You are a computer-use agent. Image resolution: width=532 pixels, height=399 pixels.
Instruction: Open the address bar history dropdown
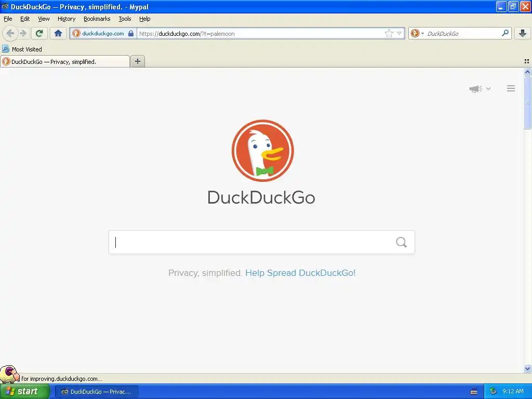(400, 33)
